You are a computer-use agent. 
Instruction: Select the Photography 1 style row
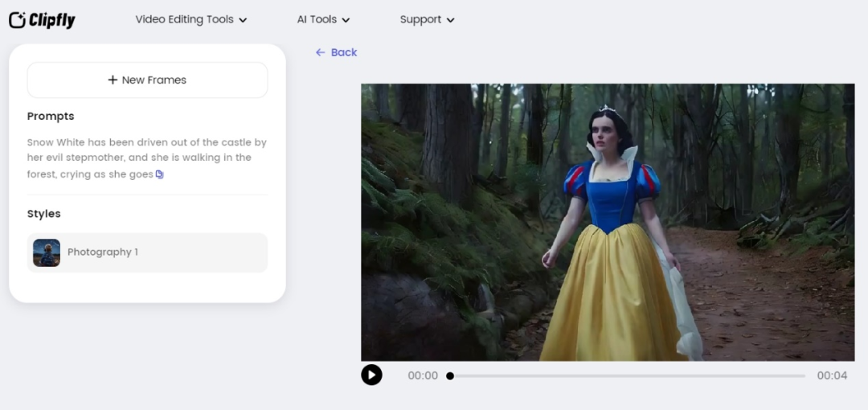(x=147, y=252)
